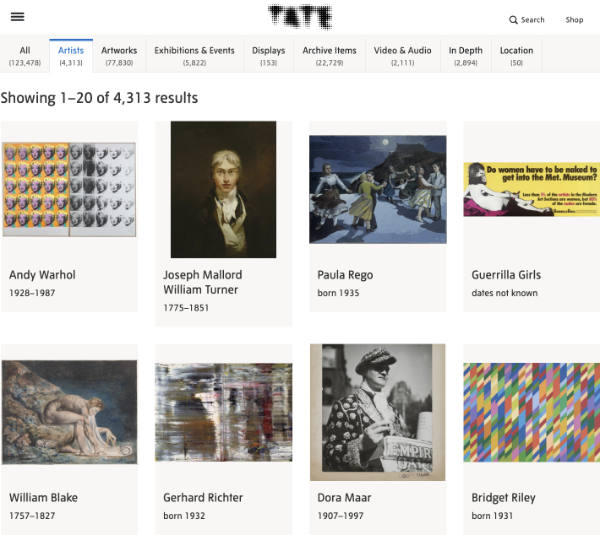Select the All results tab
Image resolution: width=600 pixels, height=535 pixels.
pyautogui.click(x=25, y=56)
